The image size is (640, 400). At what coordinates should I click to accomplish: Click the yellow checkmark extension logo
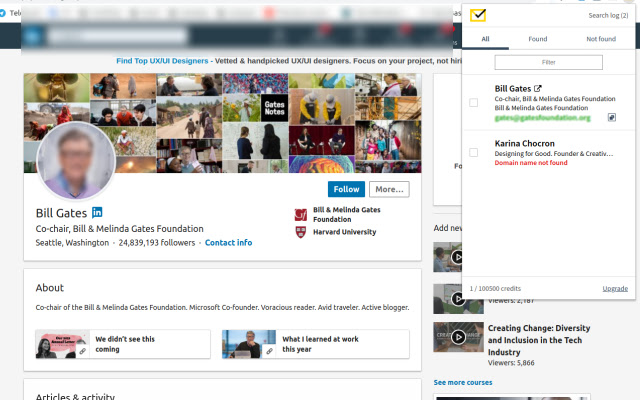click(478, 15)
